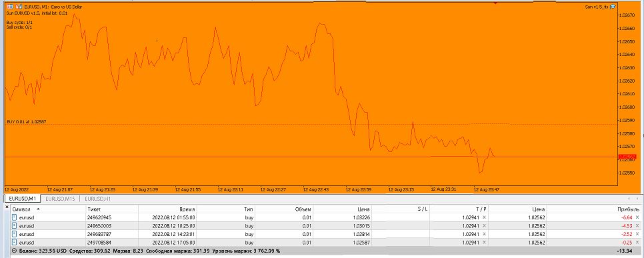
Task: Sort positions by Тип column header
Action: click(225, 209)
